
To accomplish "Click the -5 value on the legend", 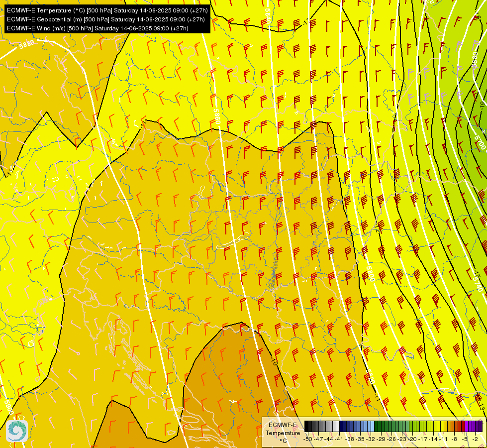I will click(465, 439).
